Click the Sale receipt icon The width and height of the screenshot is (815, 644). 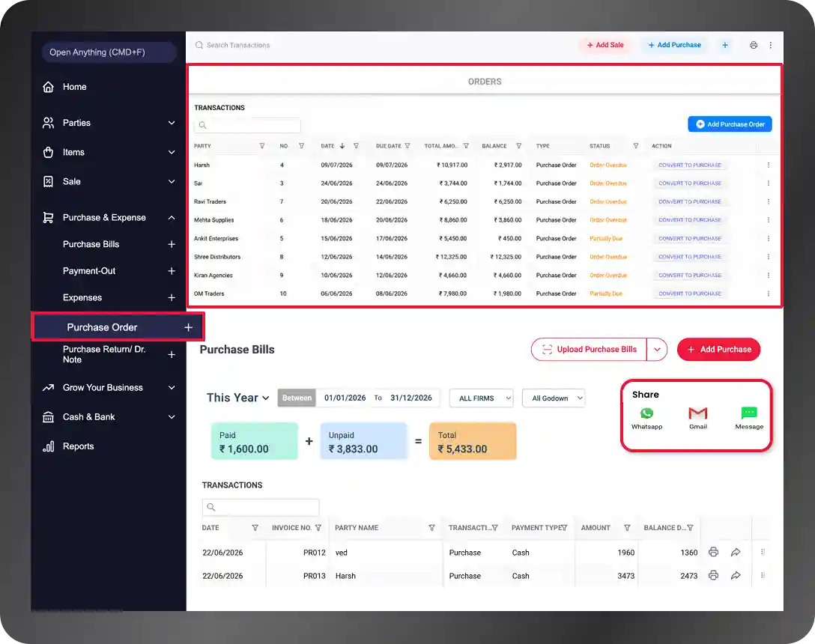[49, 181]
